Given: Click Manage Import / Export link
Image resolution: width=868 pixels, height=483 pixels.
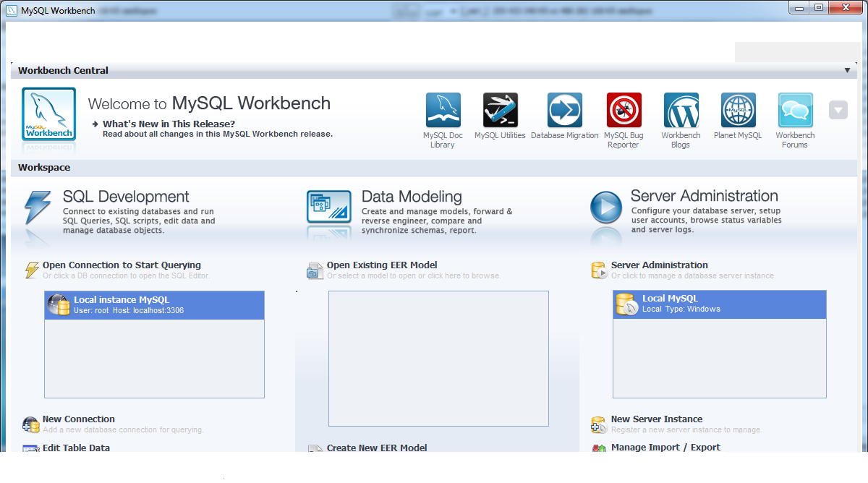Looking at the screenshot, I should pos(665,448).
